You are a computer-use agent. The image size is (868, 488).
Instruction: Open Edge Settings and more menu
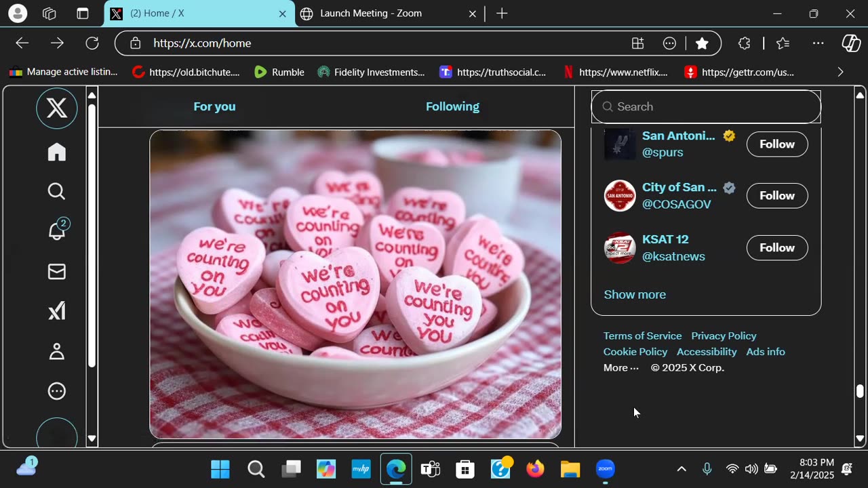coord(818,43)
